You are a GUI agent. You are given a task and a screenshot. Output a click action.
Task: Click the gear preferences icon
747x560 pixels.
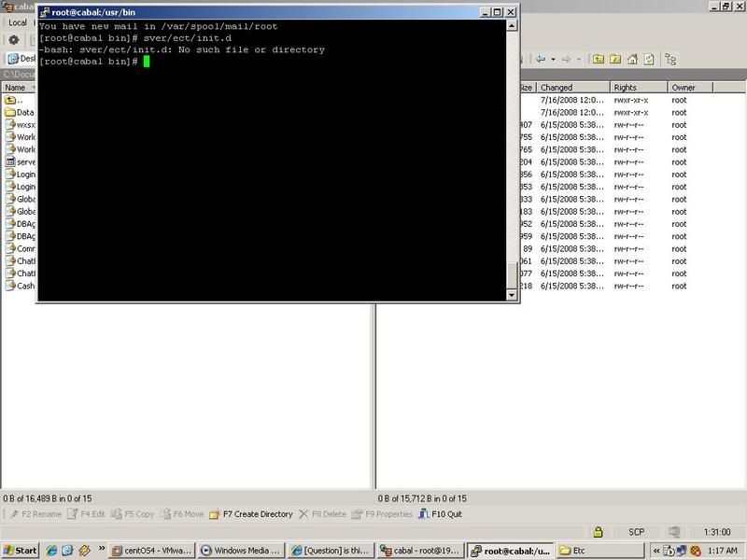pos(14,40)
